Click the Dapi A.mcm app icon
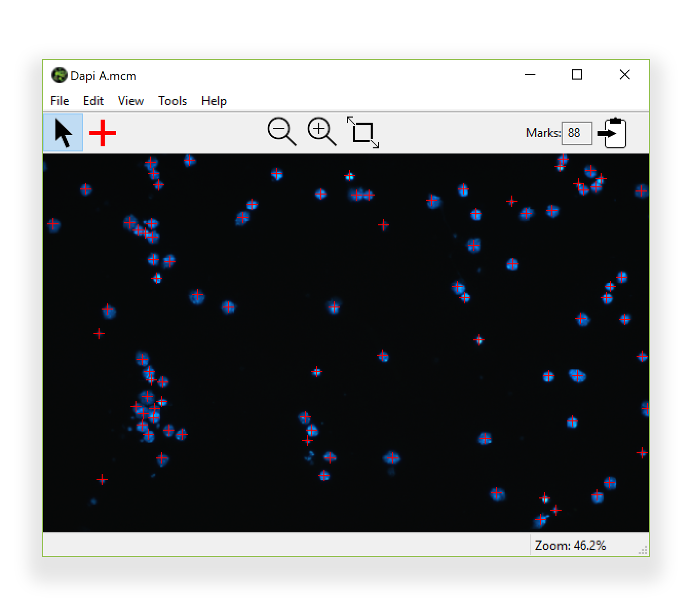The width and height of the screenshot is (692, 616). (x=60, y=75)
